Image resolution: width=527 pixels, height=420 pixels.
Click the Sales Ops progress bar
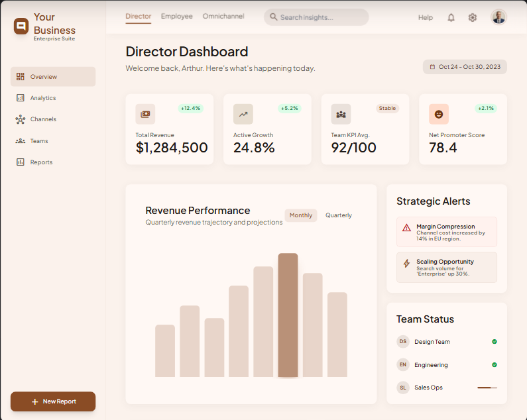tap(487, 388)
